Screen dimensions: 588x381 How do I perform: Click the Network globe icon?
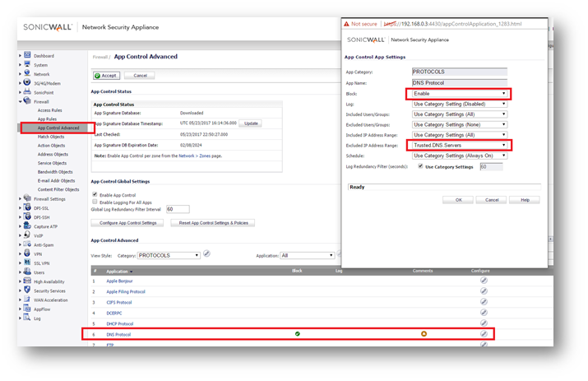click(x=27, y=72)
